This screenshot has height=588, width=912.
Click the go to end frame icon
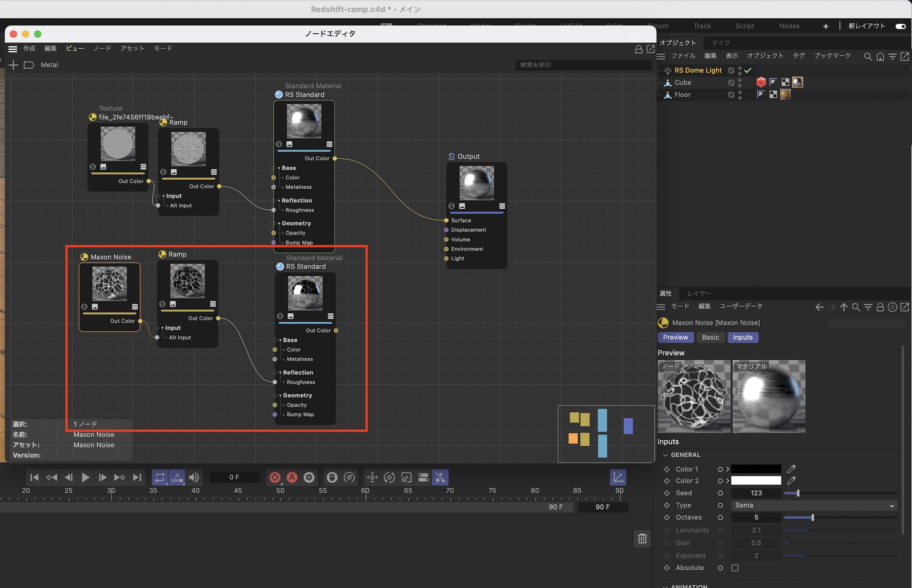click(137, 477)
